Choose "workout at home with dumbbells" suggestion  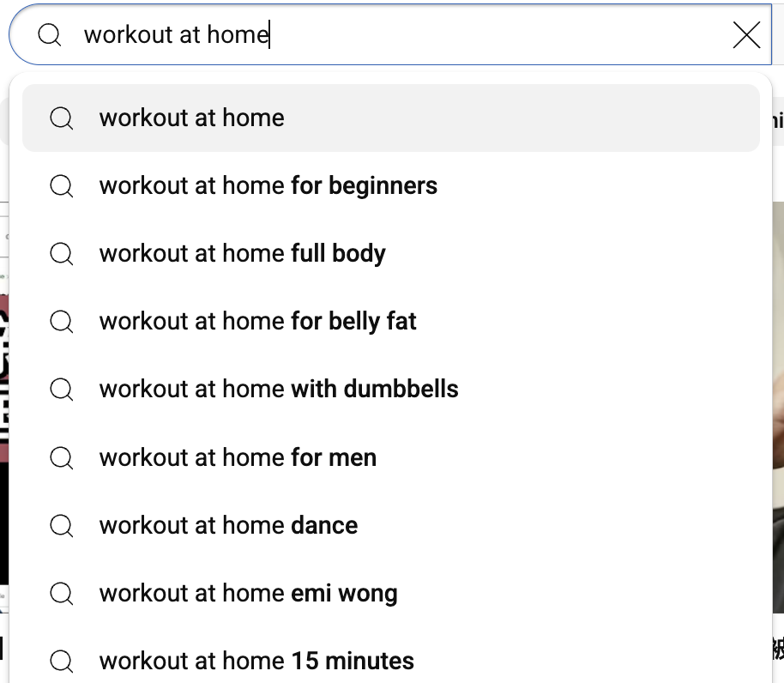tap(279, 390)
